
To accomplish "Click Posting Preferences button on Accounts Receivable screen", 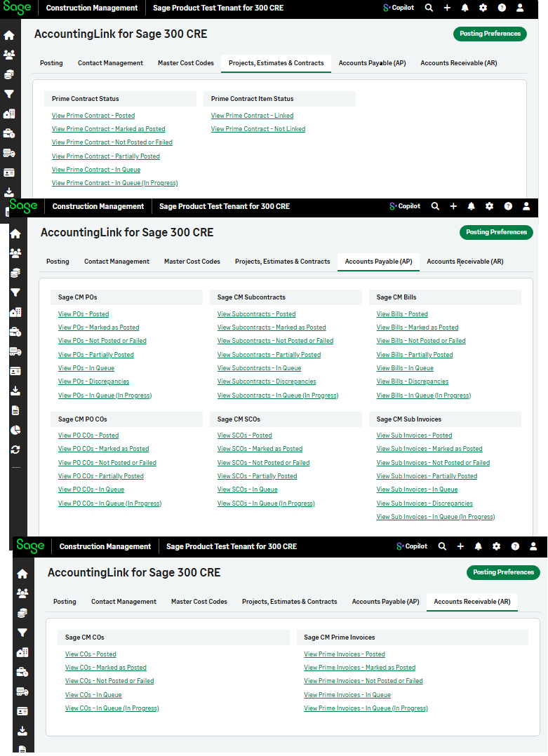I will tap(503, 572).
